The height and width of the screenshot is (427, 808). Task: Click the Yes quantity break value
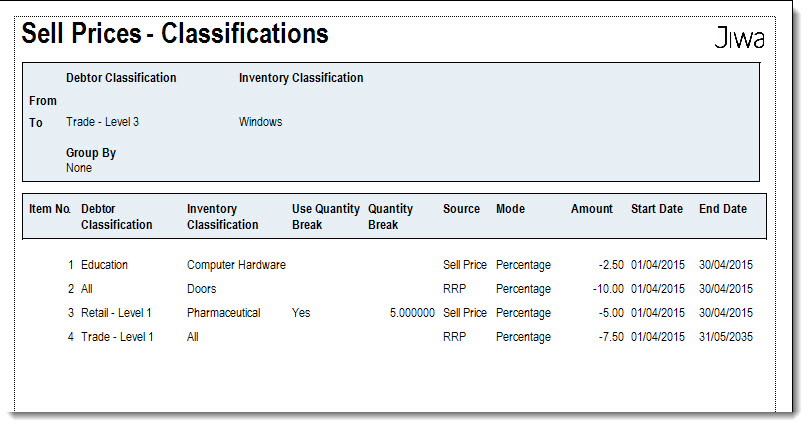[301, 313]
